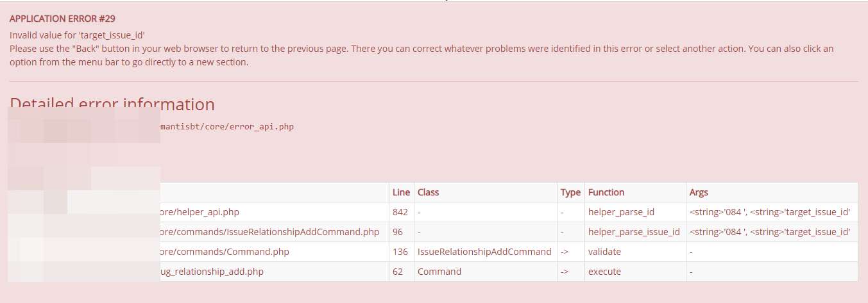The height and width of the screenshot is (303, 868).
Task: Click the Type column header
Action: 570,192
